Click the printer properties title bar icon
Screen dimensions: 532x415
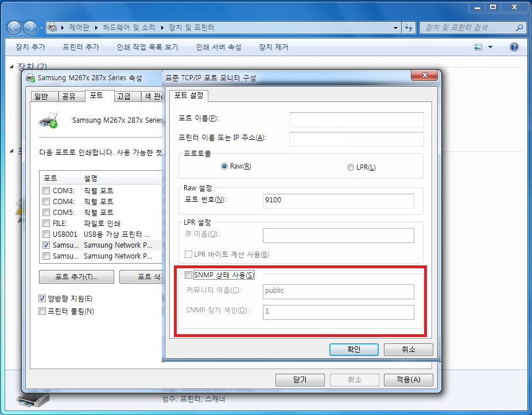click(30, 78)
